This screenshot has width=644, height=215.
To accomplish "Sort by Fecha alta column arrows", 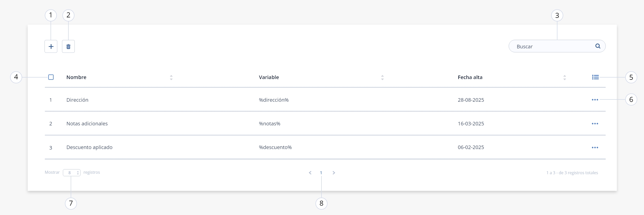I will click(565, 78).
